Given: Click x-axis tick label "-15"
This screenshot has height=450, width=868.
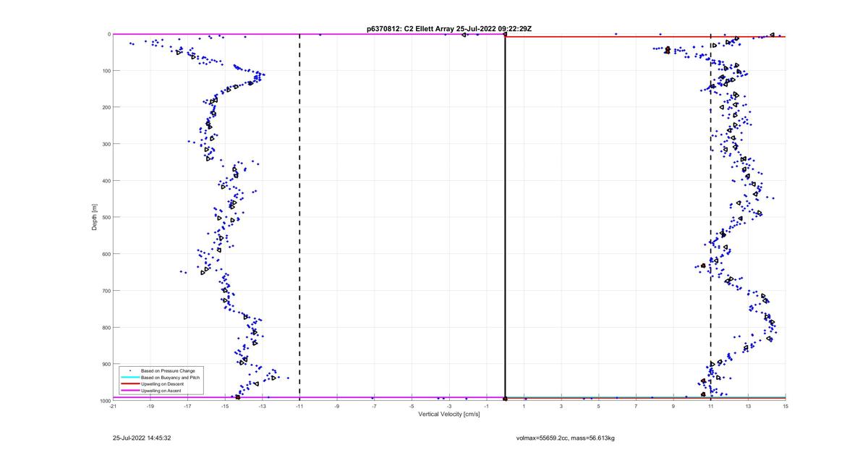Looking at the screenshot, I should 225,407.
